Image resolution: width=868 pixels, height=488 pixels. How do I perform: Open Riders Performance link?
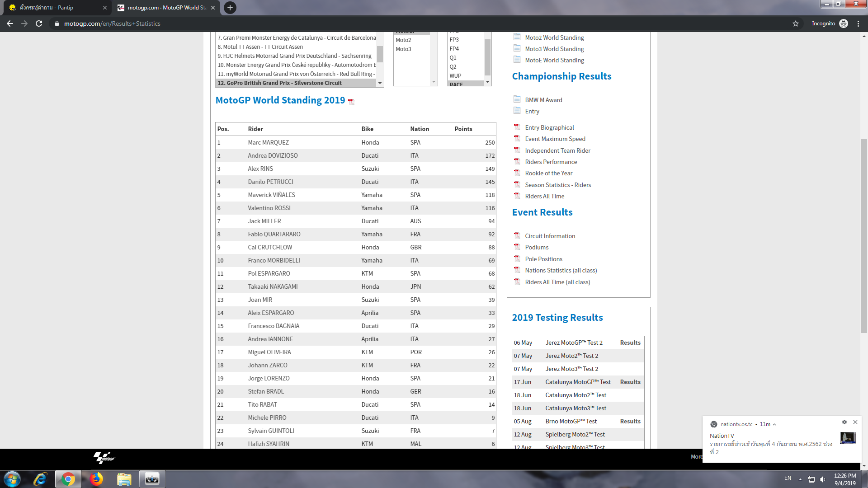click(551, 162)
